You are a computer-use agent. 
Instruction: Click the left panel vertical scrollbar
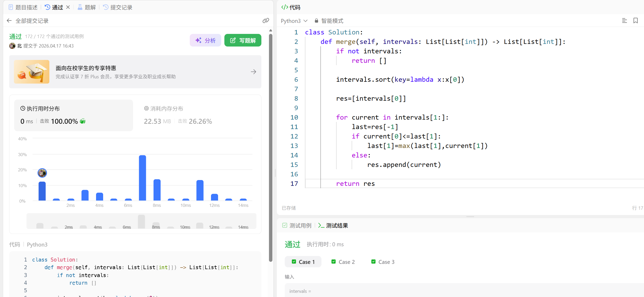point(271,147)
